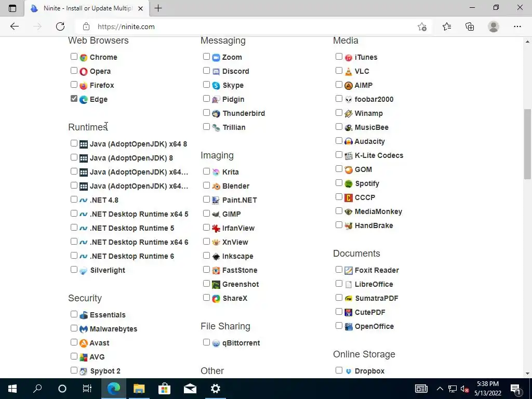Viewport: 532px width, 399px height.
Task: Check the Chrome checkbox
Action: [74, 56]
